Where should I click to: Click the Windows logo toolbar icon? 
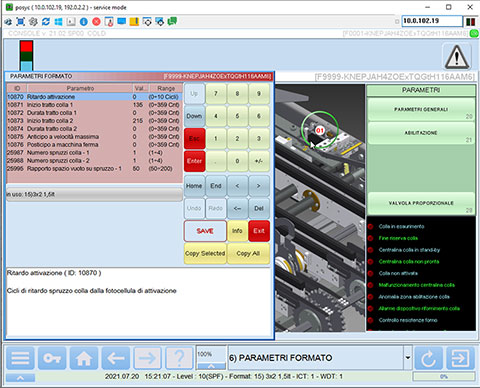[x=58, y=22]
